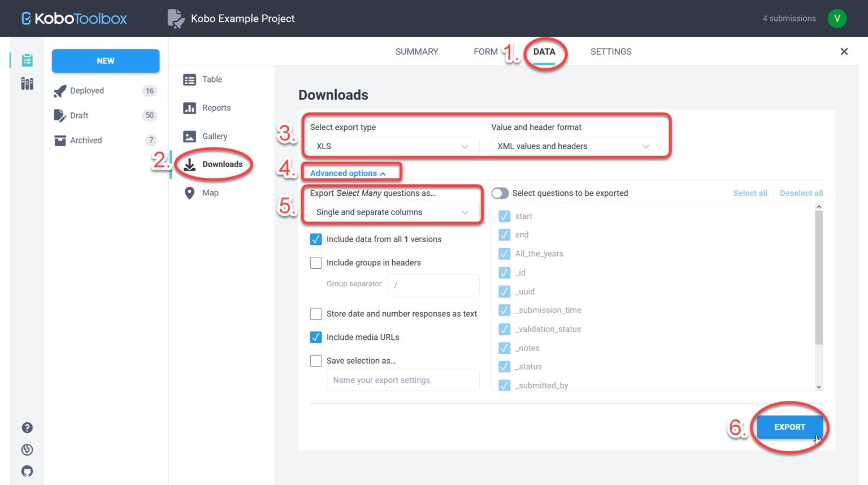
Task: Open the GitHub icon at bottom left
Action: point(27,471)
